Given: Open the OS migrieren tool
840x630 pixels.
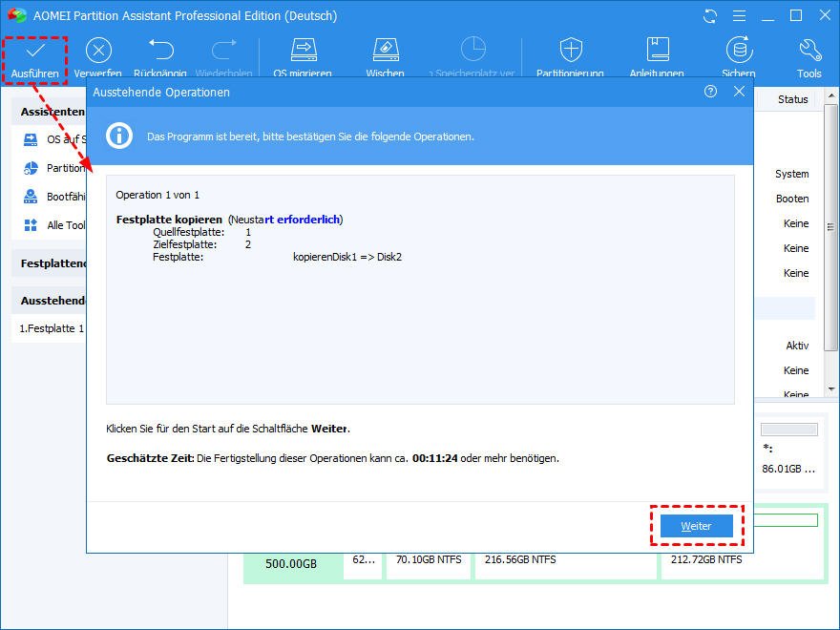Looking at the screenshot, I should coord(304,50).
